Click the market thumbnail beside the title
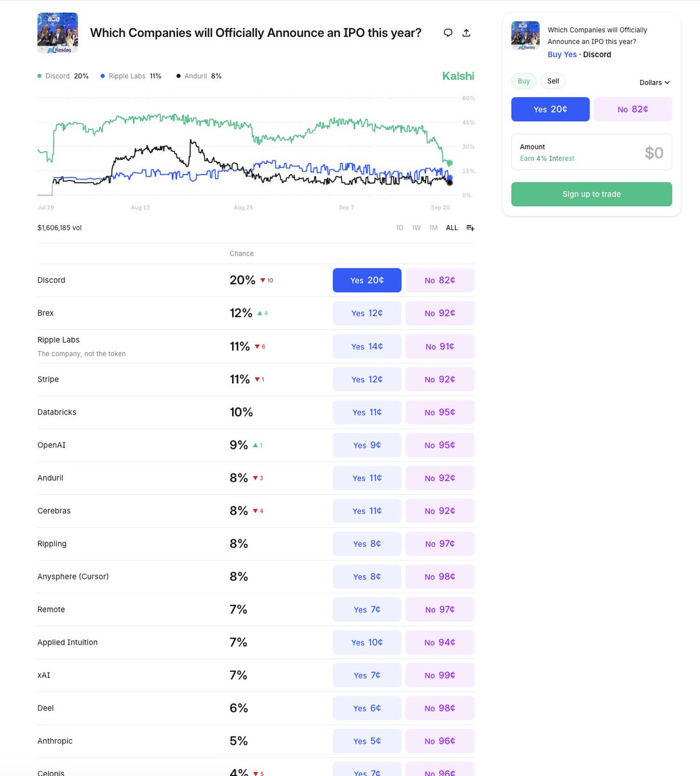Screen dimensions: 700x776 pos(58,33)
